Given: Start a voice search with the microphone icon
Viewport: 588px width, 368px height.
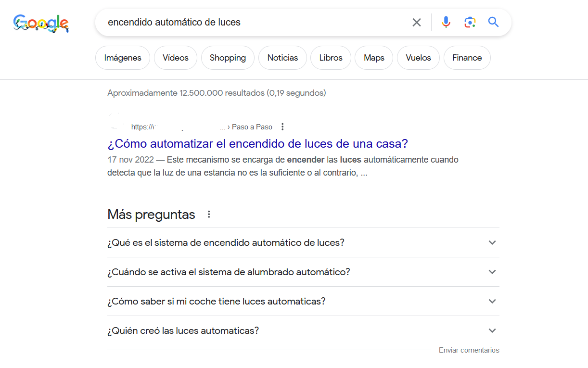Looking at the screenshot, I should (x=446, y=22).
